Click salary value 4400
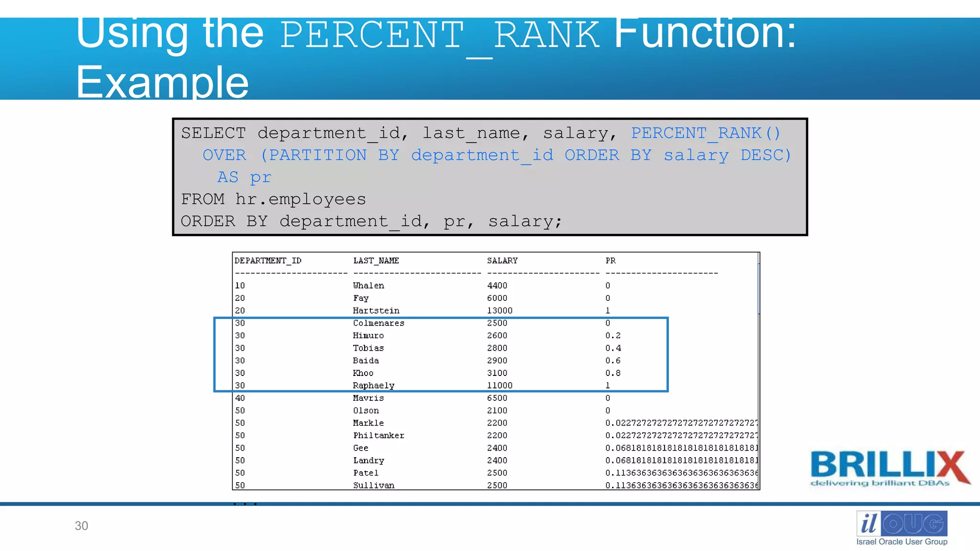This screenshot has width=980, height=551. (497, 286)
